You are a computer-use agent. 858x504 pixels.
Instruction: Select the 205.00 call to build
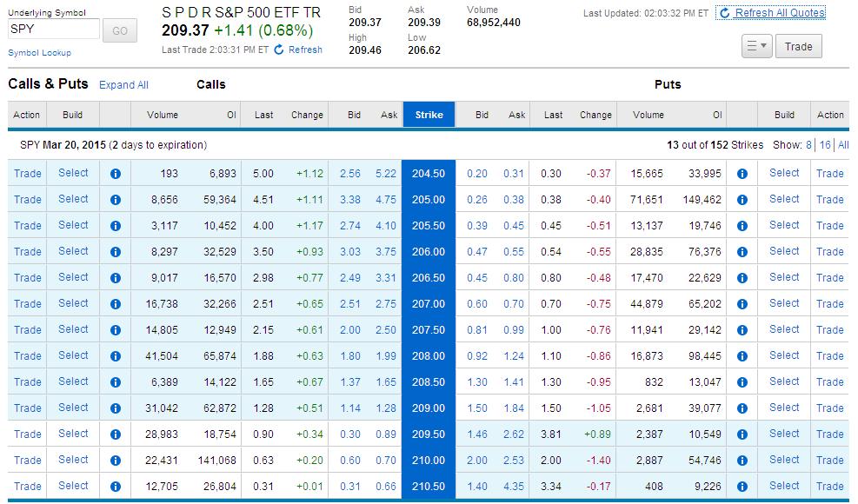[73, 199]
